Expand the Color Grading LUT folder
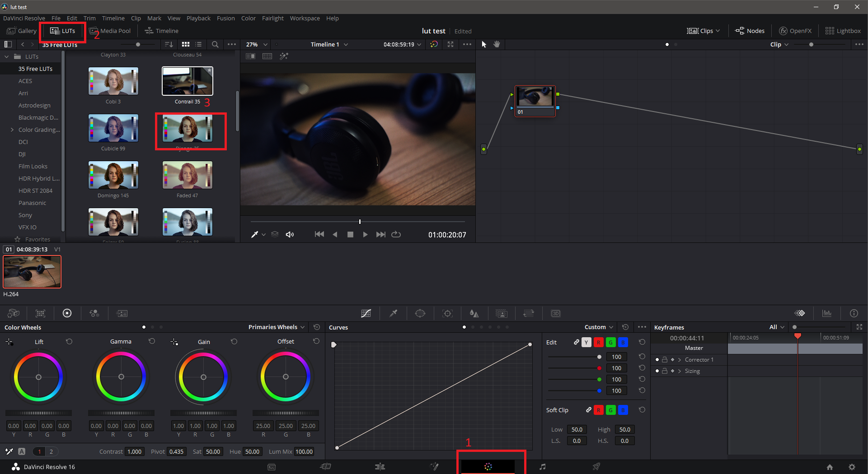The height and width of the screenshot is (474, 868). point(12,130)
